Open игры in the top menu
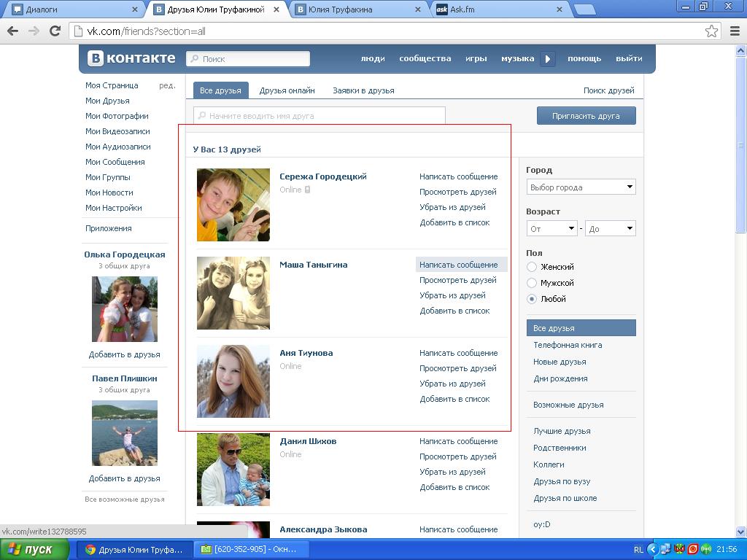747x560 pixels. coord(476,58)
